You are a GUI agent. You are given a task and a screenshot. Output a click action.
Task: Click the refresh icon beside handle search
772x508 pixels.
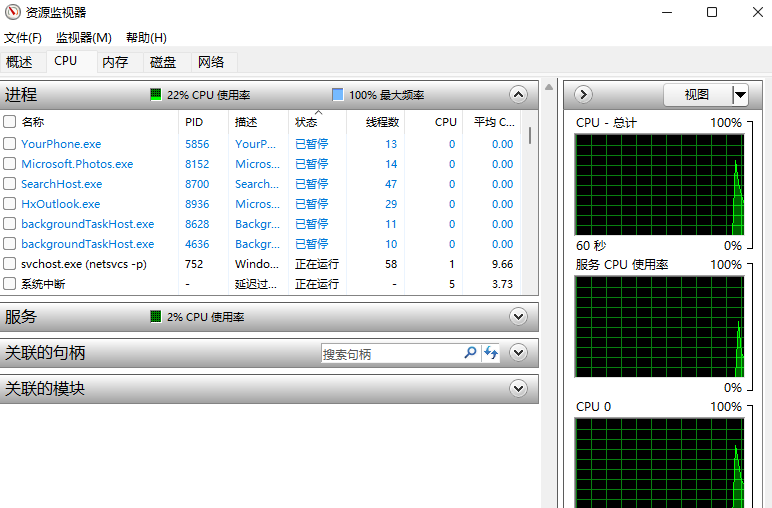[x=491, y=353]
